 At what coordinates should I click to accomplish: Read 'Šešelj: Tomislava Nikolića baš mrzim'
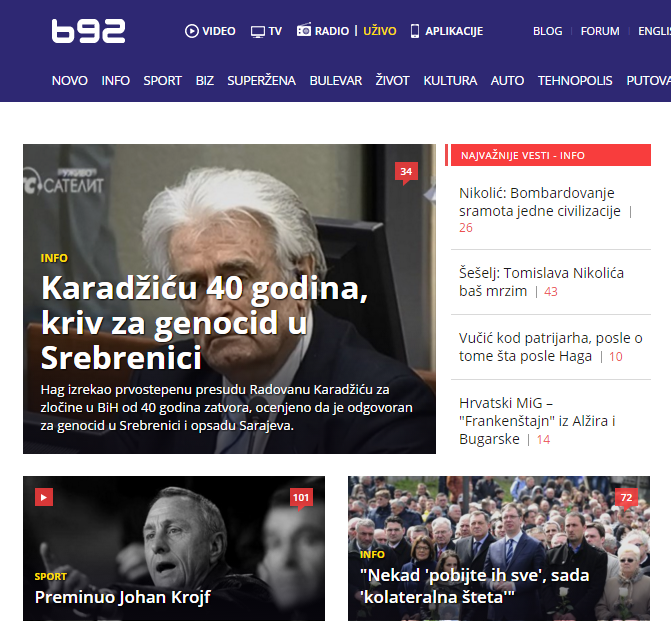click(541, 282)
